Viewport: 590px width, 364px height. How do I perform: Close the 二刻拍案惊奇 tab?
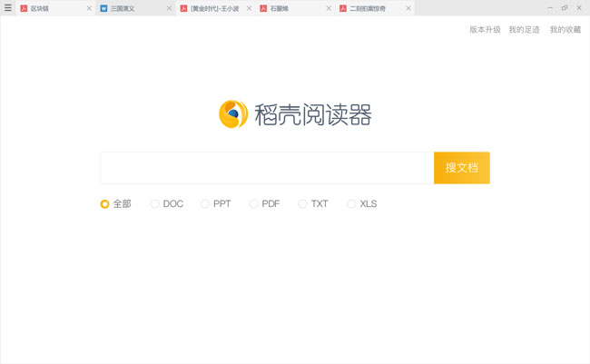pos(408,8)
